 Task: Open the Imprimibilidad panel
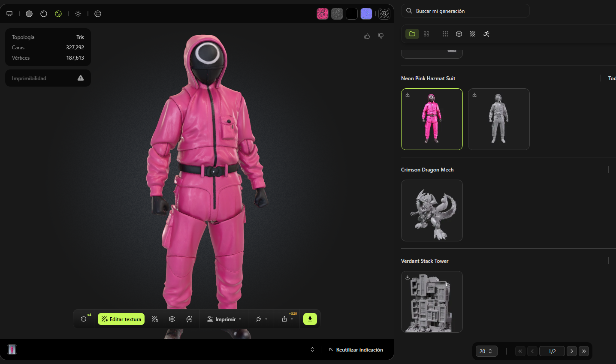pyautogui.click(x=48, y=78)
